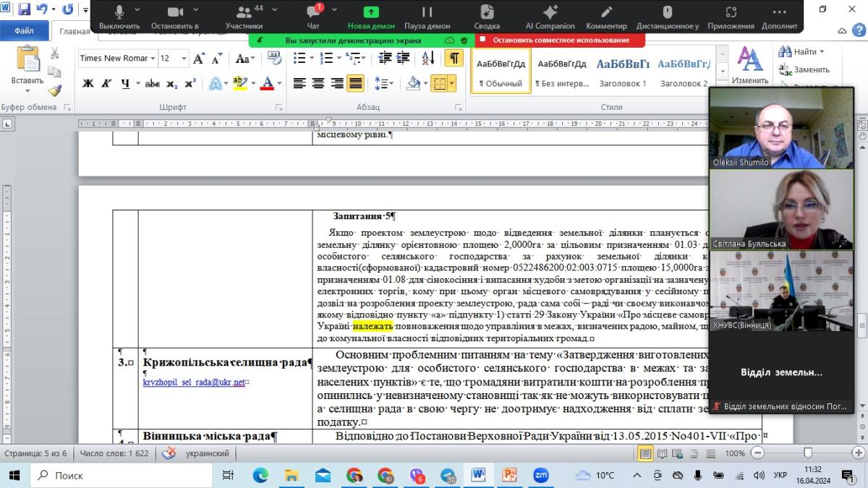Click the strikethrough text button

[x=152, y=84]
